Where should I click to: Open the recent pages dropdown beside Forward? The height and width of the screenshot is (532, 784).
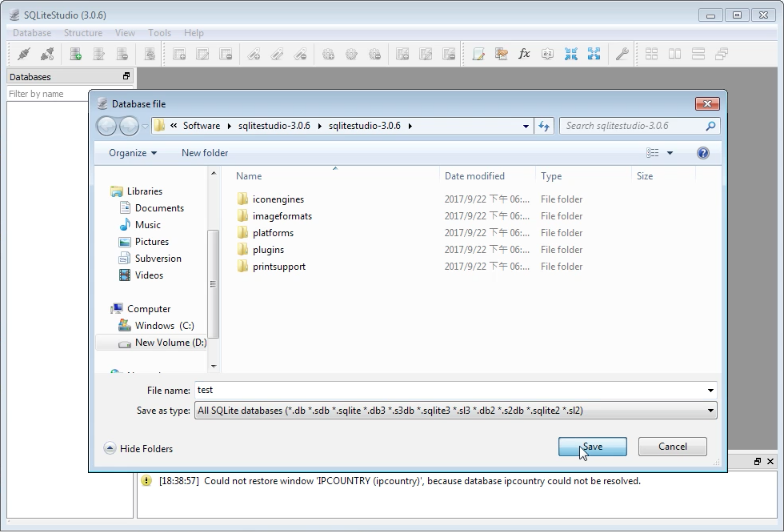point(145,126)
